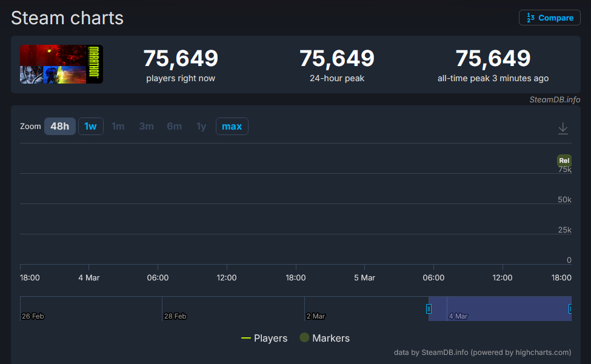Toggle the Markers series in legend
The width and height of the screenshot is (591, 364).
[x=324, y=338]
